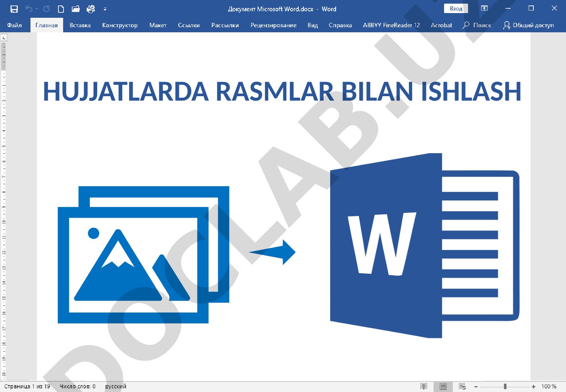566x392 pixels.
Task: Open the ABBYY FineReader 12 tab
Action: pyautogui.click(x=391, y=25)
